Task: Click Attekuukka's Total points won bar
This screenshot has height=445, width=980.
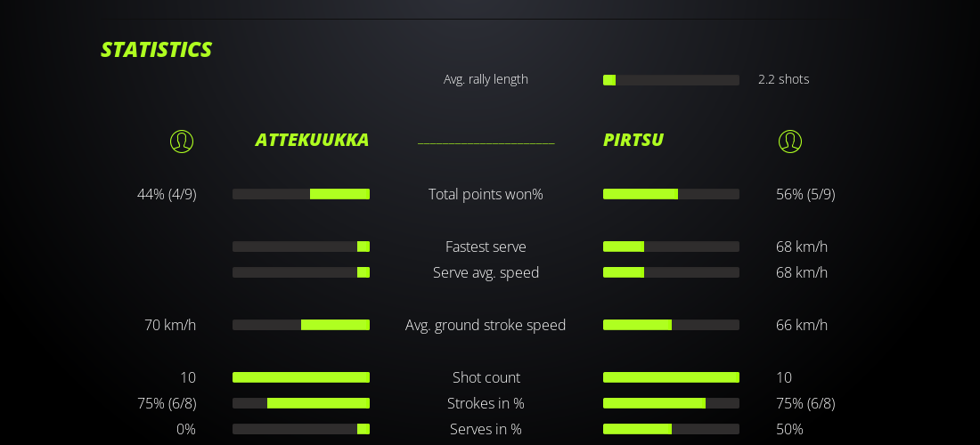Action: pos(301,194)
